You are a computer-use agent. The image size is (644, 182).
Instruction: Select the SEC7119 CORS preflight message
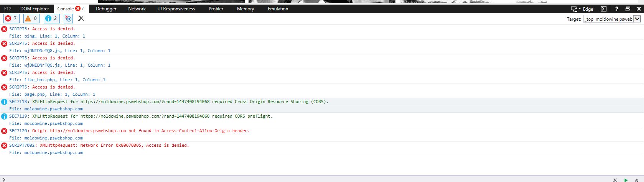click(x=141, y=116)
